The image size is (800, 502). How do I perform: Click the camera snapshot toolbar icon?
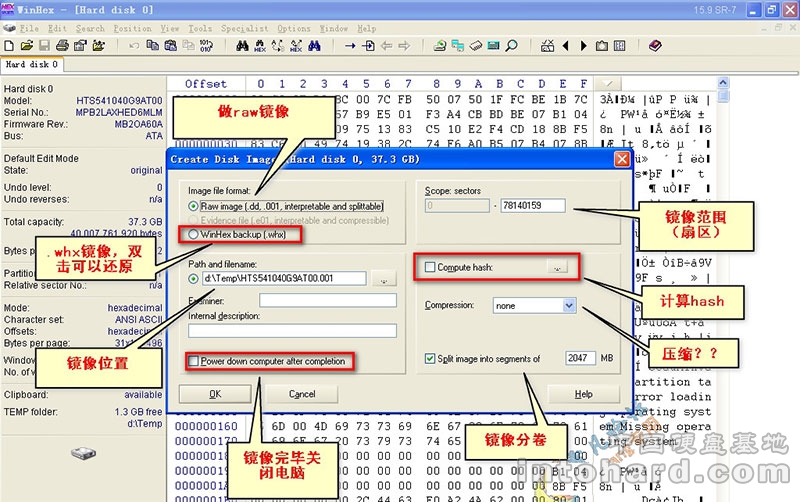point(602,46)
